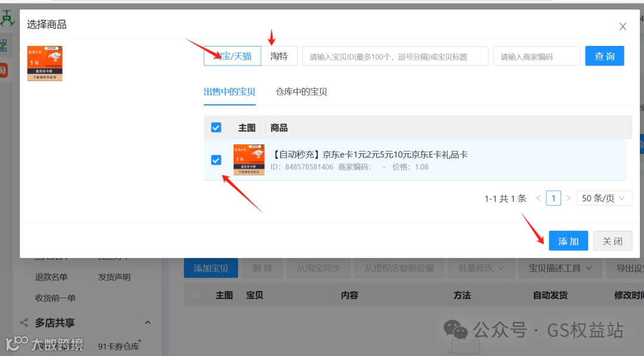Image resolution: width=644 pixels, height=356 pixels.
Task: Click the 关闭 button
Action: point(612,241)
